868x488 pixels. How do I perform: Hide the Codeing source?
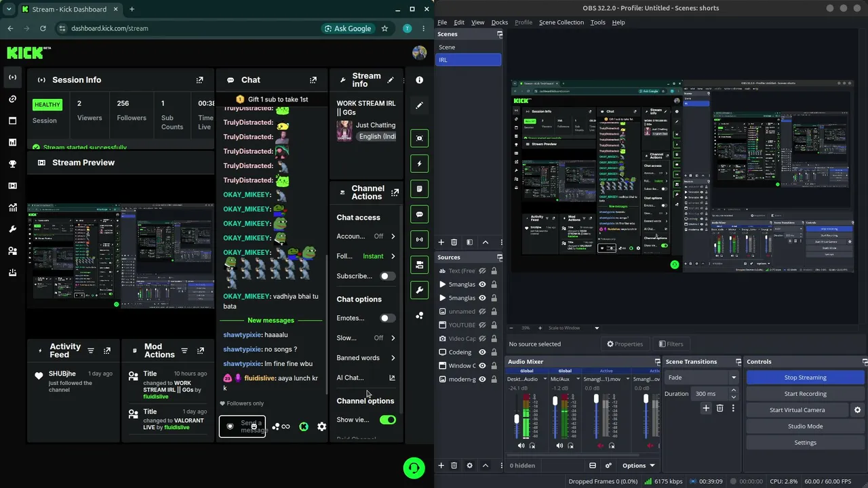(482, 352)
